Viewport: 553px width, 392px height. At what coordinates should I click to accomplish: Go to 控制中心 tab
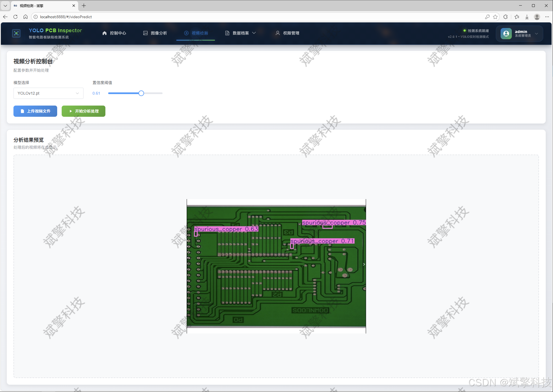coord(114,33)
